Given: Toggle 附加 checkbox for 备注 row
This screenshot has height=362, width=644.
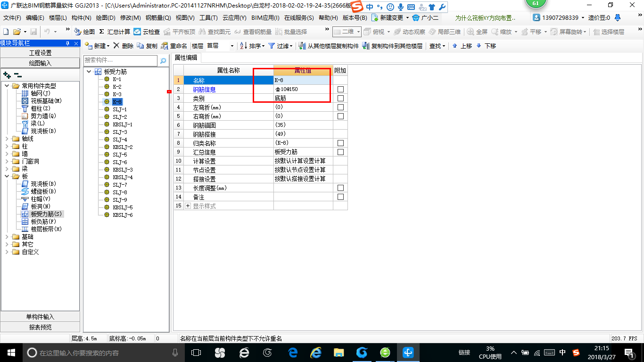Looking at the screenshot, I should tap(340, 197).
